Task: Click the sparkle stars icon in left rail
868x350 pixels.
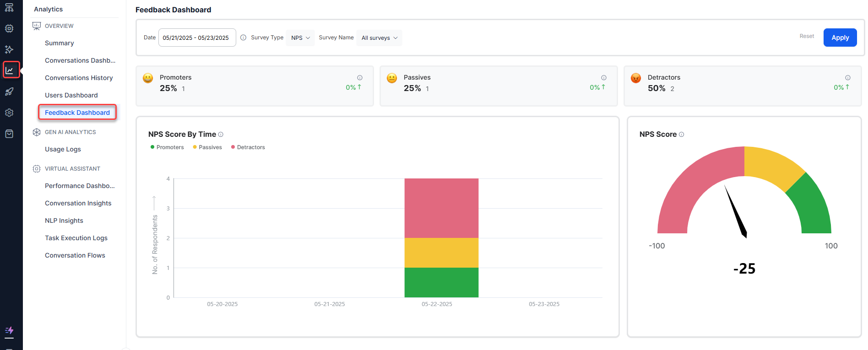Action: [9, 49]
